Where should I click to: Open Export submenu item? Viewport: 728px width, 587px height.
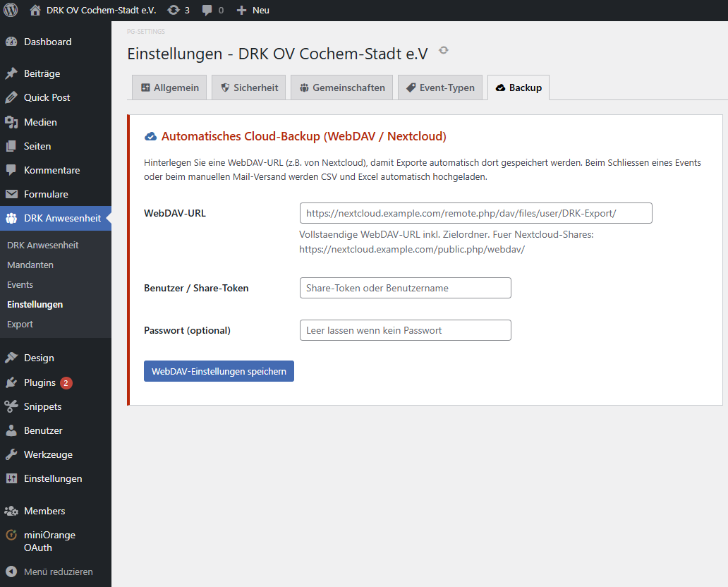(20, 324)
